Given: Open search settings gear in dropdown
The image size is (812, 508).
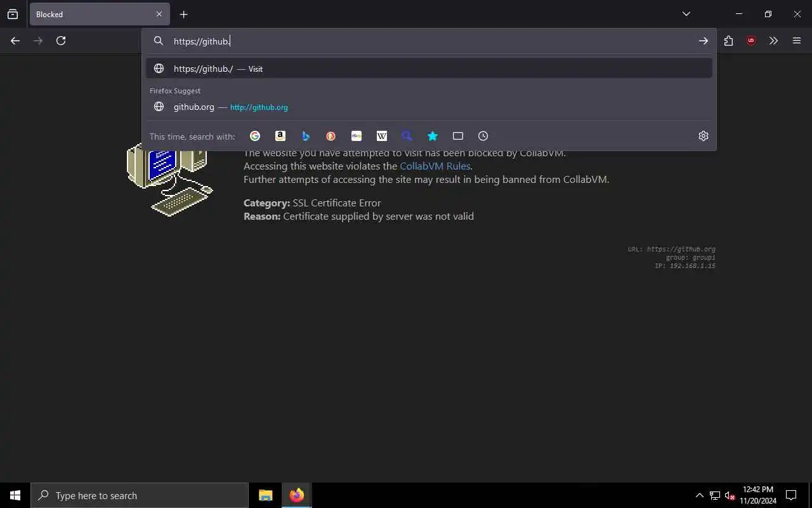Looking at the screenshot, I should pyautogui.click(x=704, y=136).
